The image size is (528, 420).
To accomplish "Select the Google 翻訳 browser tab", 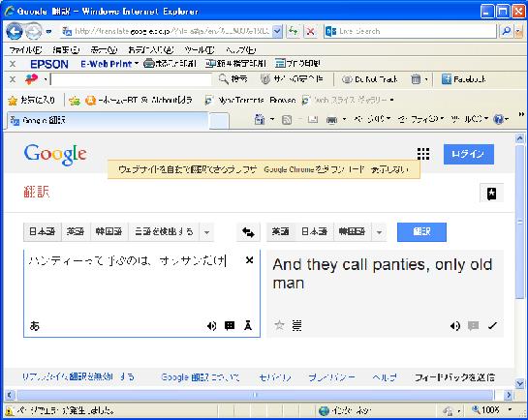I will tap(108, 120).
